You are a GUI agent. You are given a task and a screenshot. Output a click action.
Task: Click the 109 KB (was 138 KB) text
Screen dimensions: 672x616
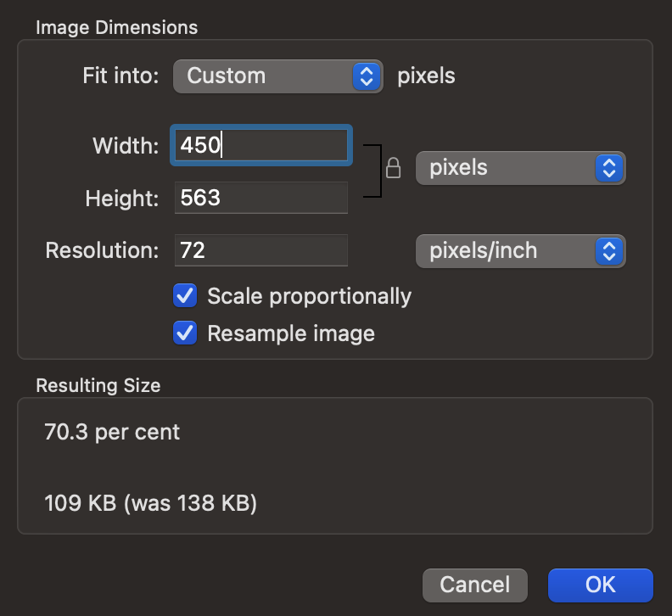pos(150,503)
